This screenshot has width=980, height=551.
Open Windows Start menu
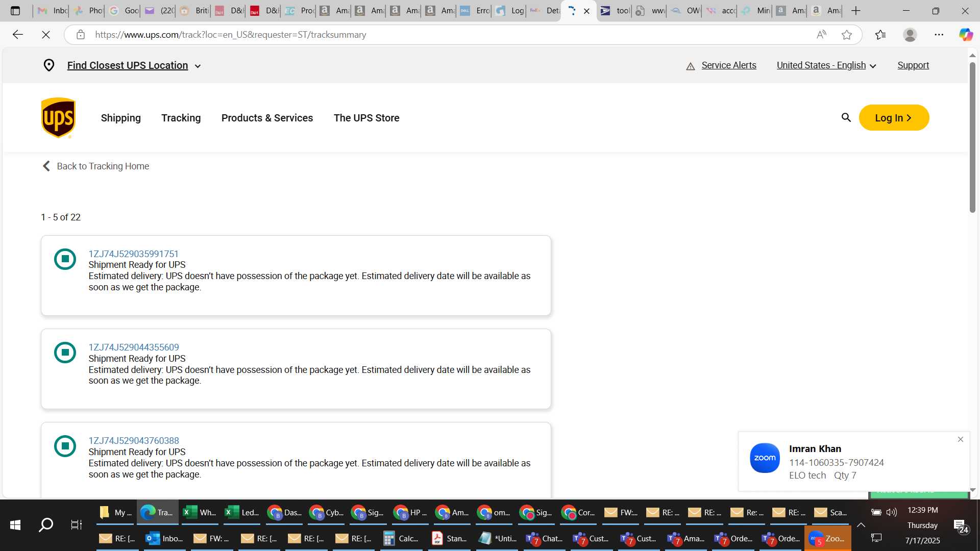tap(15, 525)
